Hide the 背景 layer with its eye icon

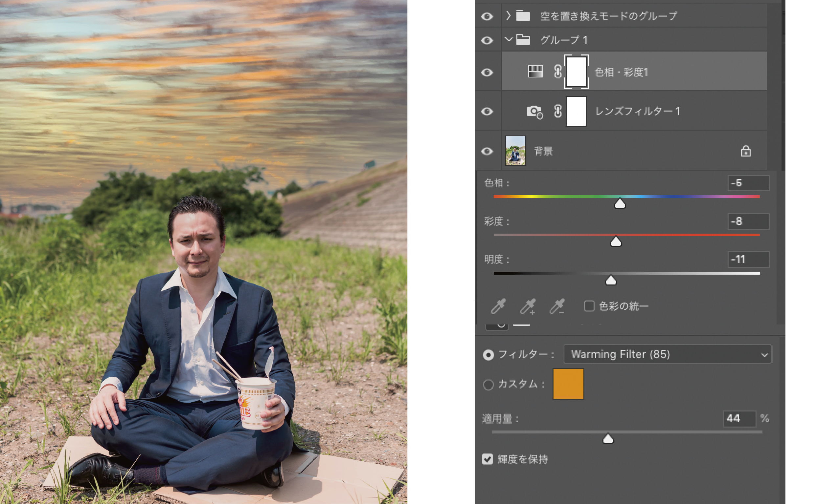pos(487,151)
